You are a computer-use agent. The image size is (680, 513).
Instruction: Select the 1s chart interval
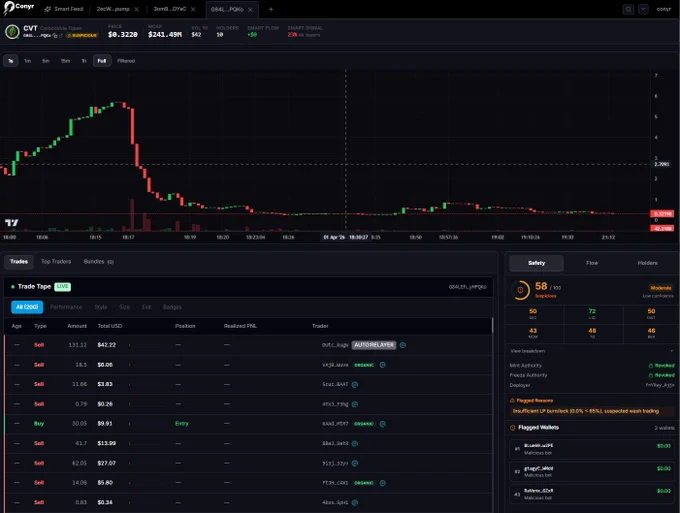pos(10,61)
